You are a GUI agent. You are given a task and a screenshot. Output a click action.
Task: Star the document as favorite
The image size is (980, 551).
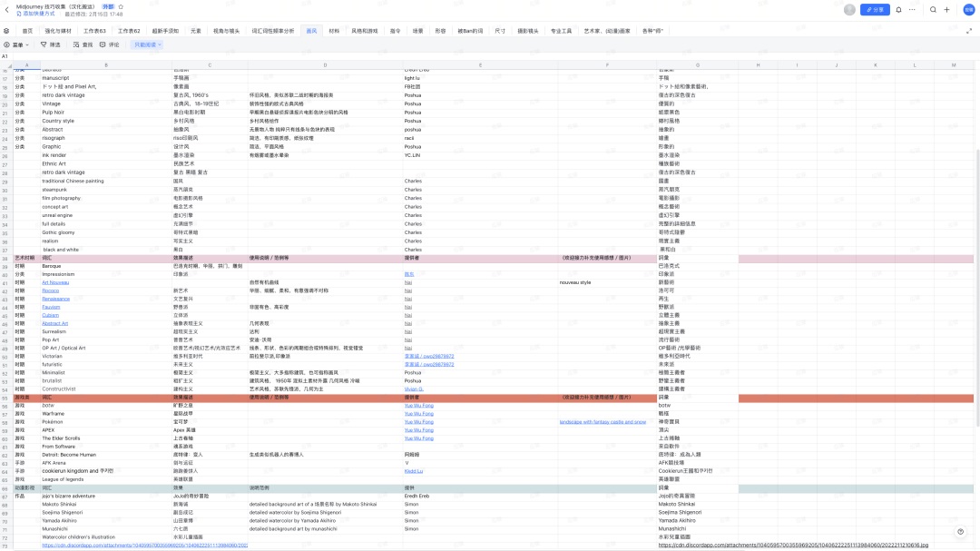coord(122,7)
